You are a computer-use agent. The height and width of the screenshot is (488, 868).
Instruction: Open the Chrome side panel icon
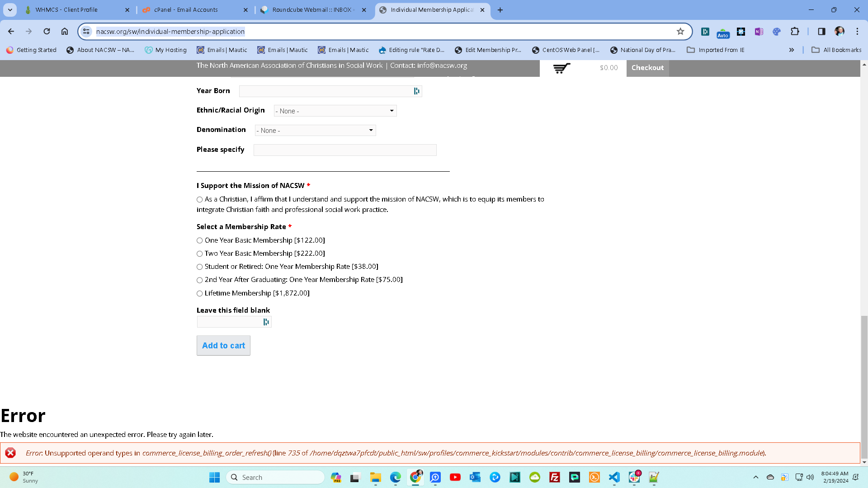pyautogui.click(x=821, y=32)
